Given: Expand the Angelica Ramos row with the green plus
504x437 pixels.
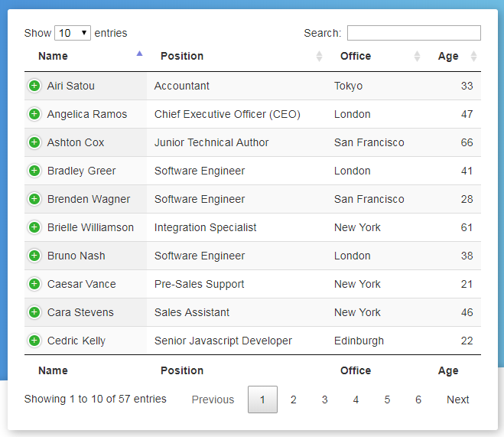Looking at the screenshot, I should (34, 114).
